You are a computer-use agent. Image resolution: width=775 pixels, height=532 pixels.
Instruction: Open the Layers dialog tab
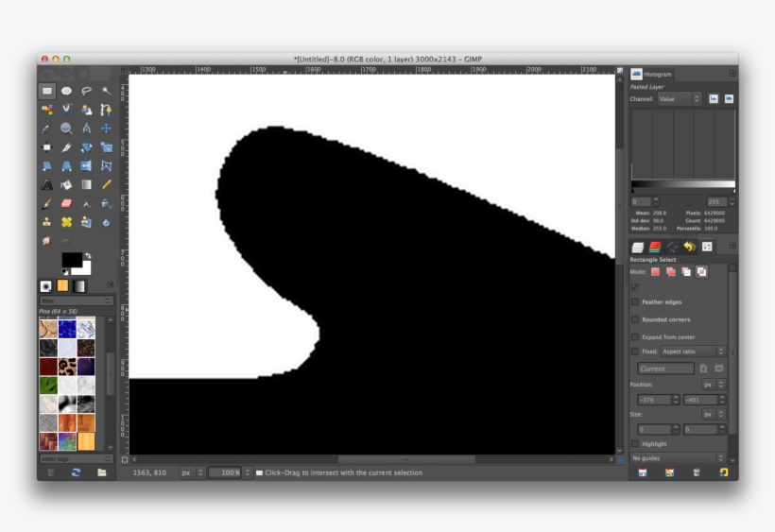[638, 247]
